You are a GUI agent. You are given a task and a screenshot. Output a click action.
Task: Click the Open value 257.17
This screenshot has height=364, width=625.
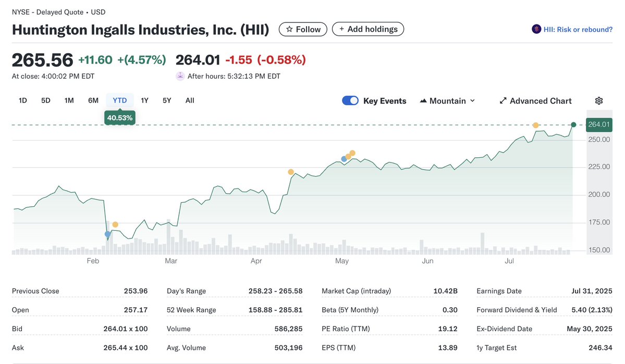click(136, 310)
